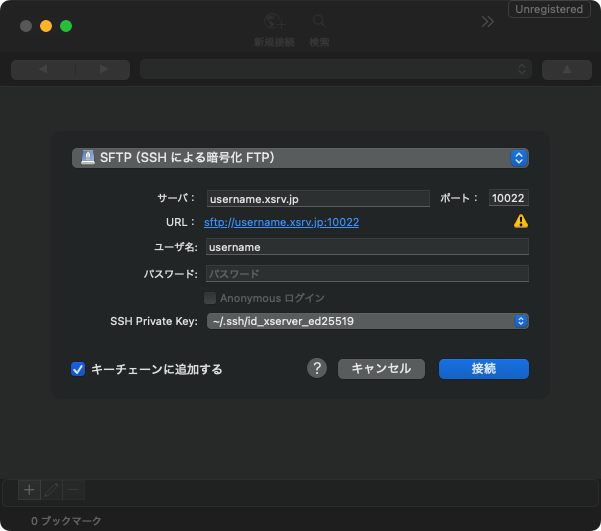Viewport: 601px width, 531px height.
Task: Click the 検索 magnifier icon
Action: (319, 22)
